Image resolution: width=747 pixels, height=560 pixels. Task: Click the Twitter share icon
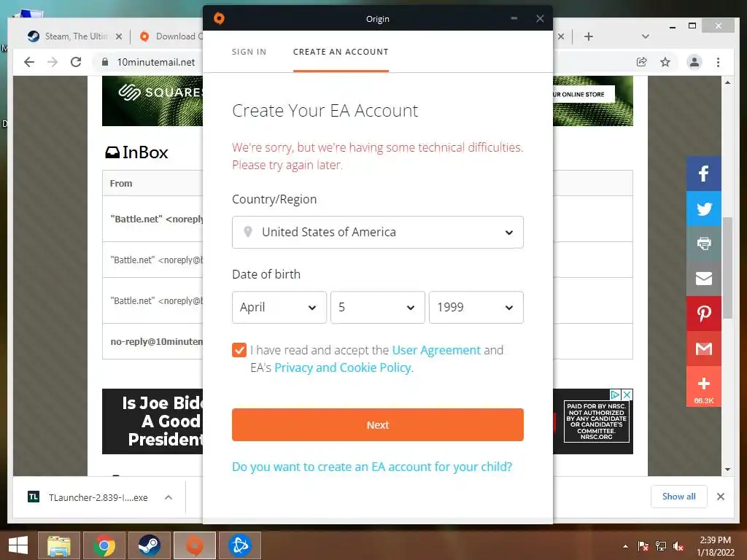point(704,209)
